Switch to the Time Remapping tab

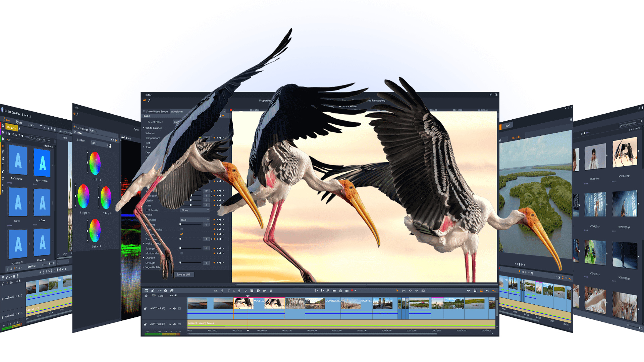(376, 100)
